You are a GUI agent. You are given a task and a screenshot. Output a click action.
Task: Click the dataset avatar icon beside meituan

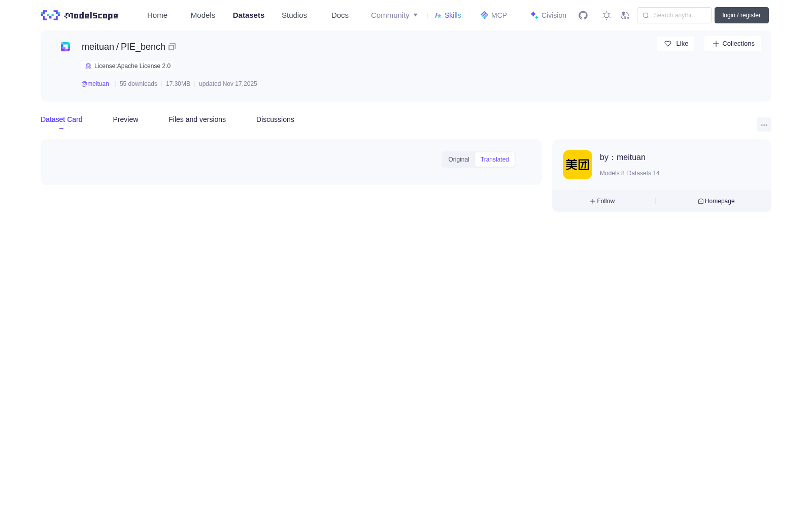(x=65, y=47)
